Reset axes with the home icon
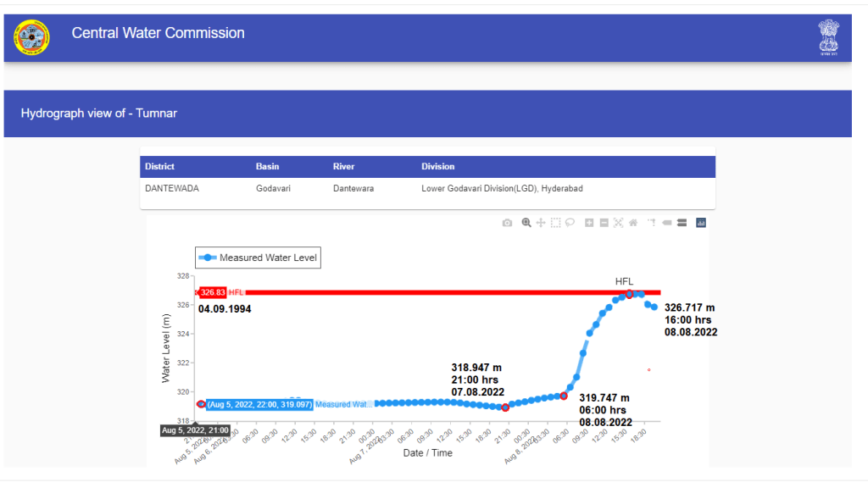868x482 pixels. click(632, 223)
